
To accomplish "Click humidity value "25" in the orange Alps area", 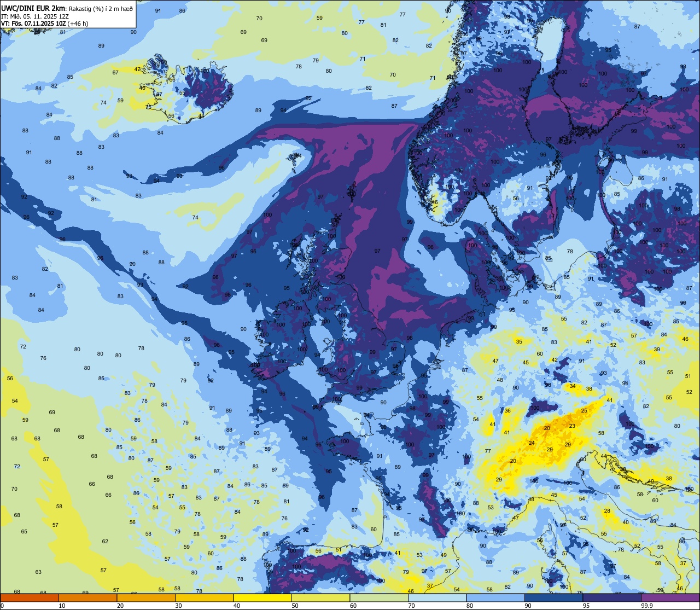I will click(584, 410).
